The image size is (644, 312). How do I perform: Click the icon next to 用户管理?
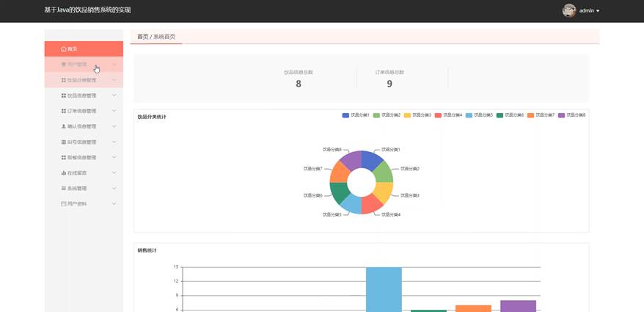pos(63,65)
